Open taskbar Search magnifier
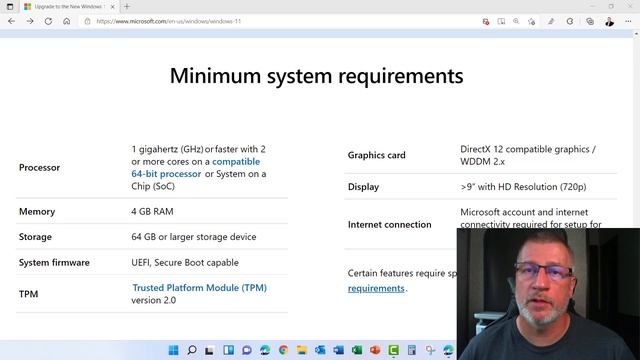The height and width of the screenshot is (360, 640). pos(191,350)
